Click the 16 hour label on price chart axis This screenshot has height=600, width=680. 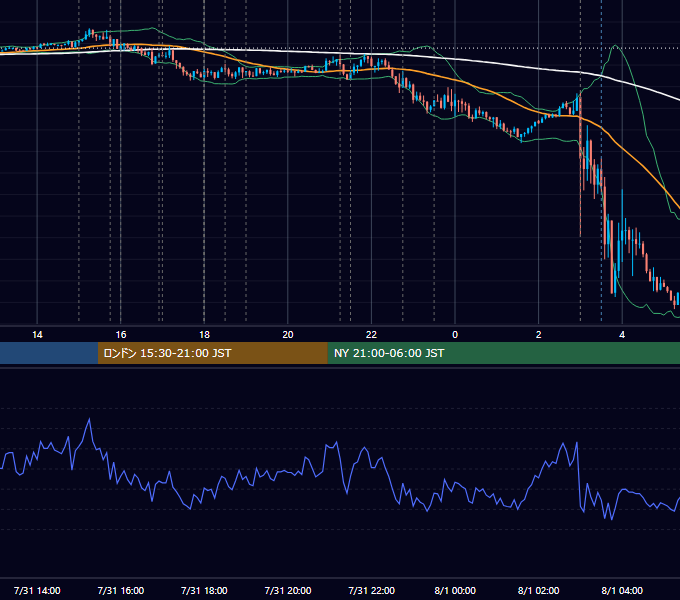tap(121, 335)
